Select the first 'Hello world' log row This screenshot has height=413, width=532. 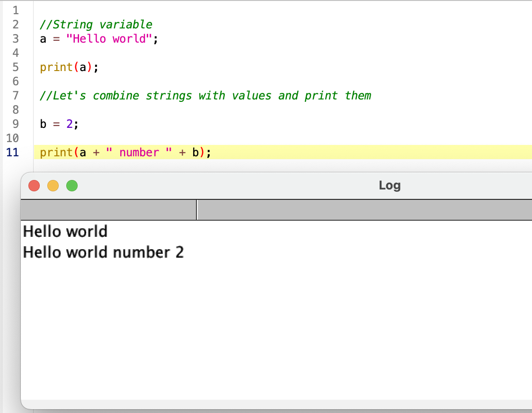click(65, 232)
